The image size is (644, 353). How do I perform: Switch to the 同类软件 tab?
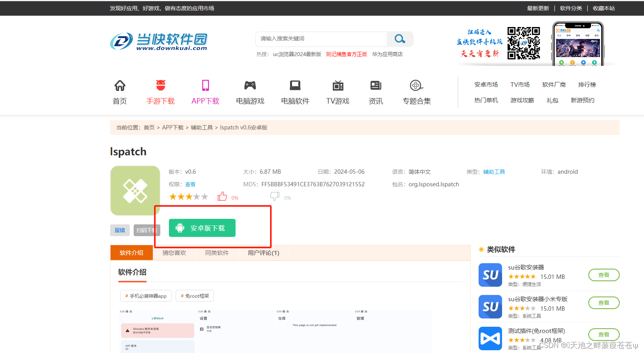pyautogui.click(x=217, y=253)
